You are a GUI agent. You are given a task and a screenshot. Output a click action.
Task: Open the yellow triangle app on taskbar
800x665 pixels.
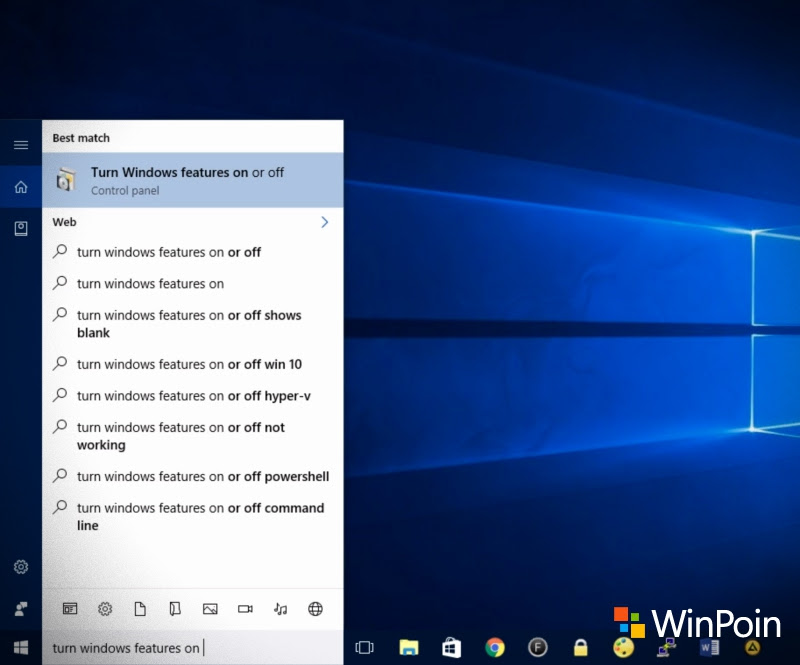pyautogui.click(x=753, y=648)
